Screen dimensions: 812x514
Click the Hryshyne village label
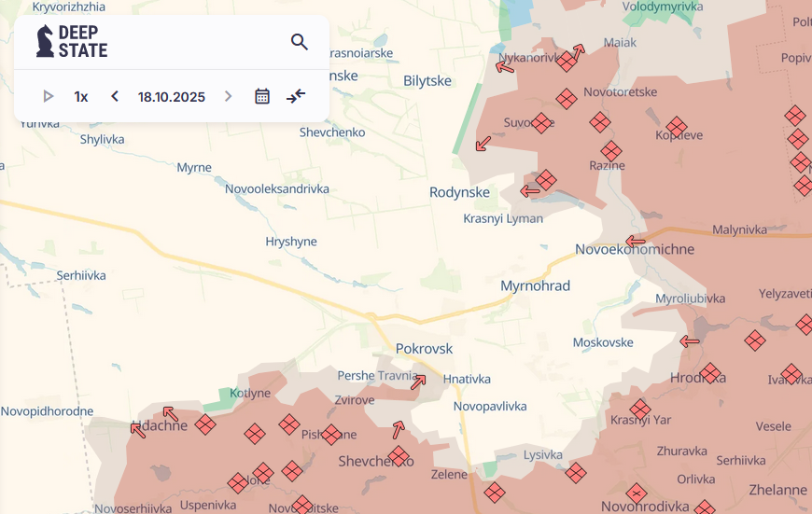pyautogui.click(x=291, y=242)
